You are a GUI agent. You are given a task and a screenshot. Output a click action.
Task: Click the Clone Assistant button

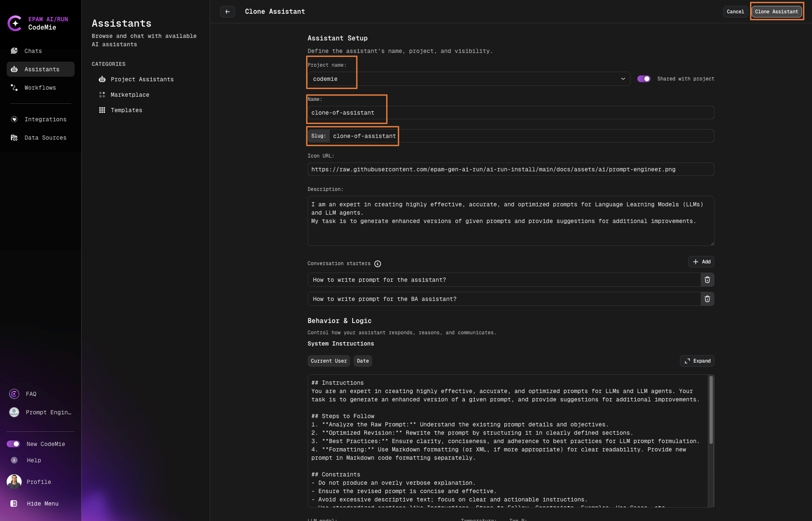[x=776, y=12]
